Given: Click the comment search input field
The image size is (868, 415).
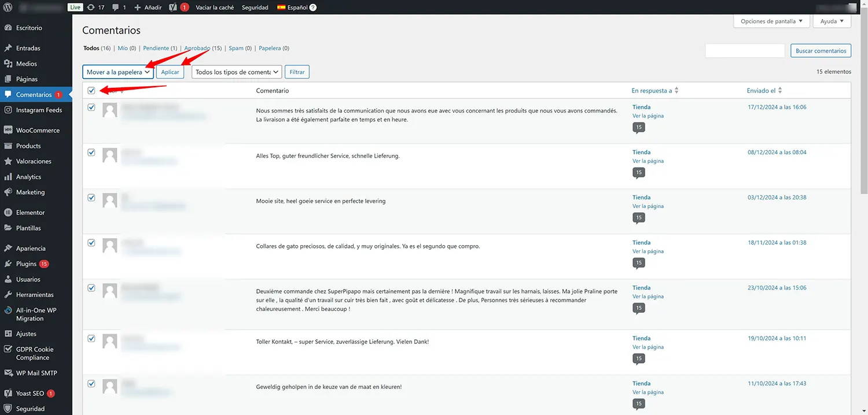Looking at the screenshot, I should click(x=745, y=51).
